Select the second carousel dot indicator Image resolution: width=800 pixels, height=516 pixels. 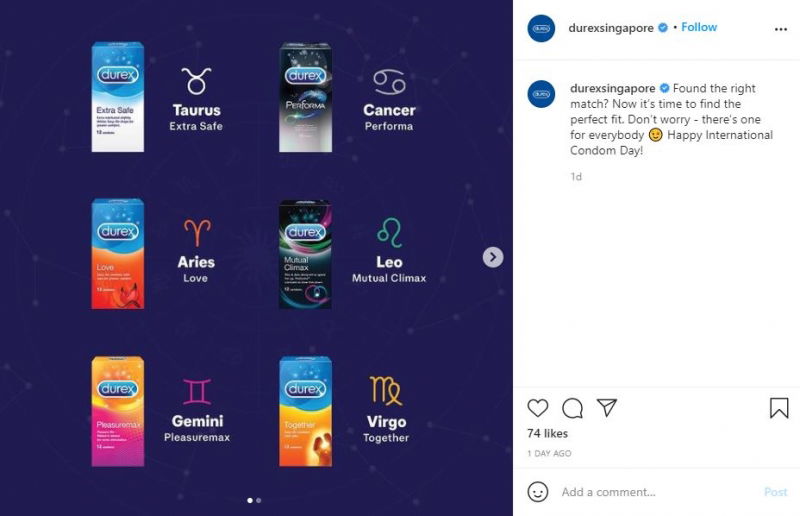click(259, 501)
